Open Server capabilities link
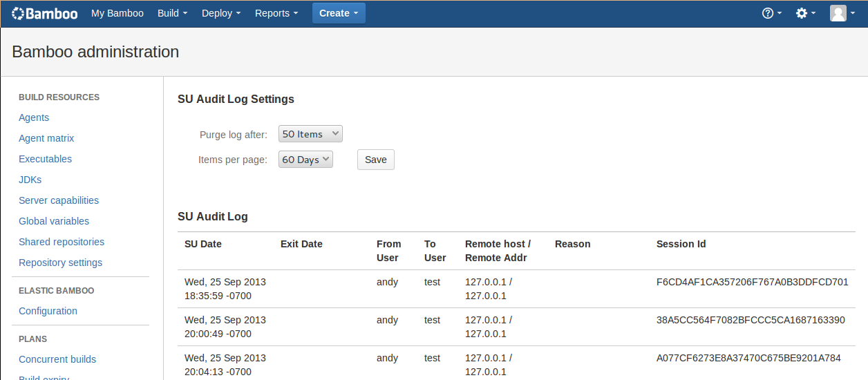 coord(59,200)
